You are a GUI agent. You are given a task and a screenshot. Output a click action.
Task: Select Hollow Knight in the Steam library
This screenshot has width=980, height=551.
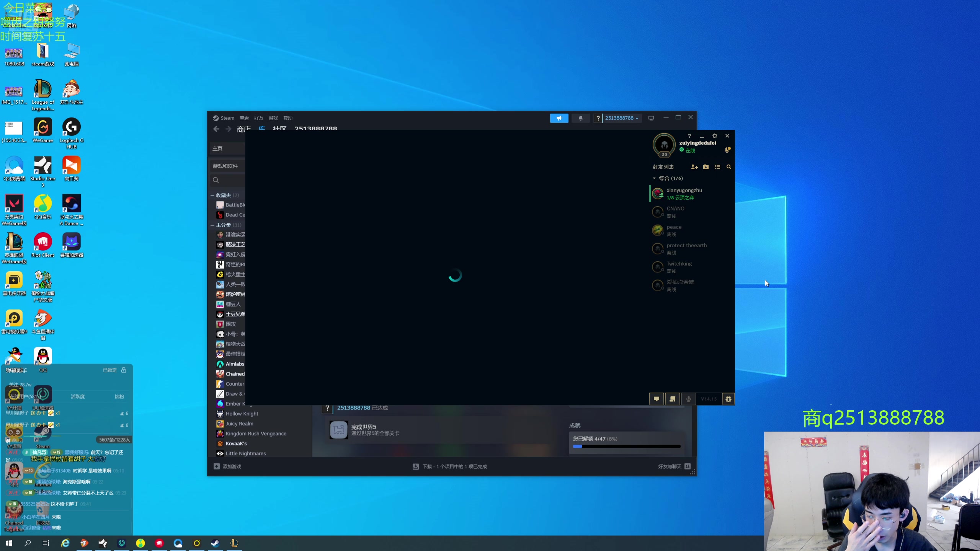coord(242,414)
